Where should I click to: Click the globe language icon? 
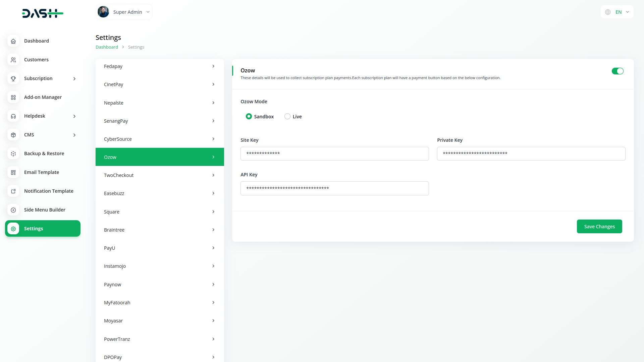(608, 12)
